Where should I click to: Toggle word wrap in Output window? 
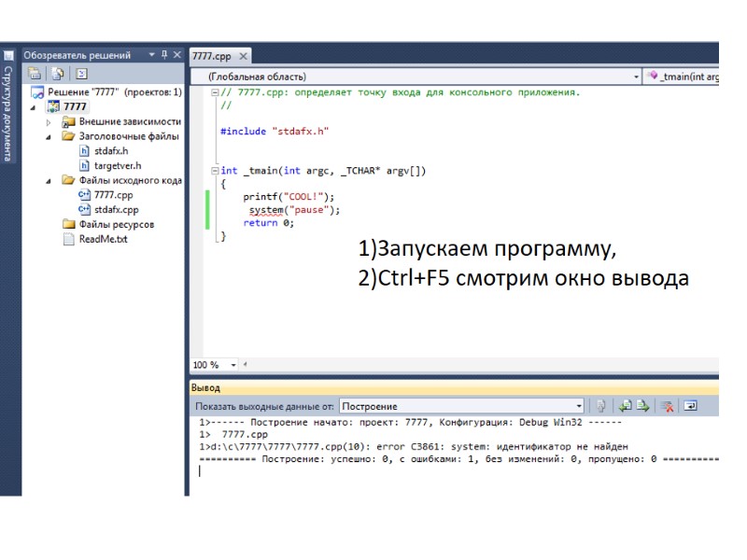click(x=691, y=406)
